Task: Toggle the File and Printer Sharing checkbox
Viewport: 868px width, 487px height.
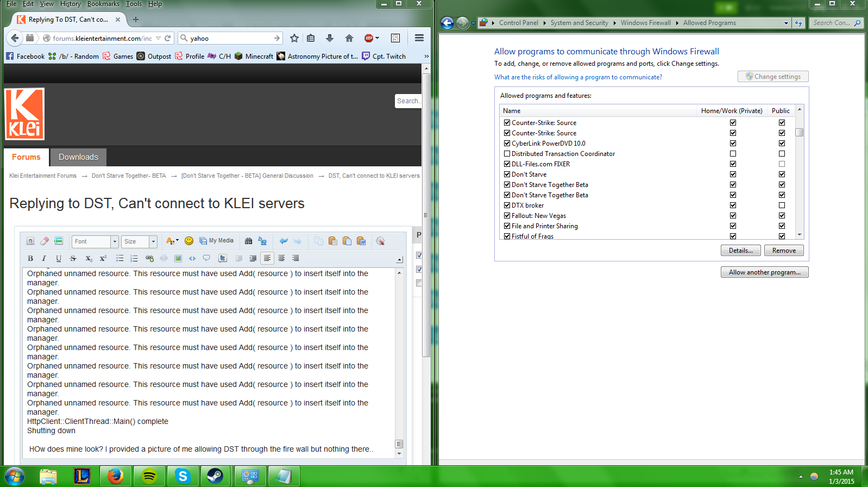Action: pyautogui.click(x=507, y=226)
